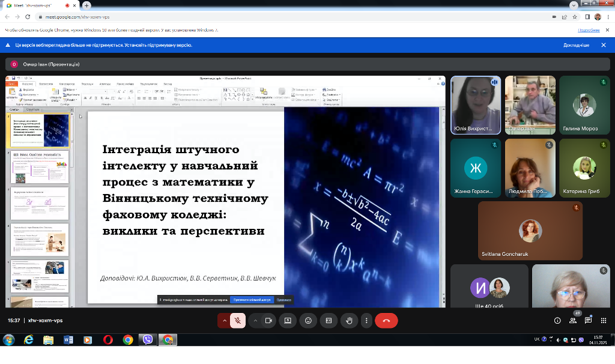The image size is (615, 364).
Task: Expand video settings arrow beside camera
Action: point(255,321)
